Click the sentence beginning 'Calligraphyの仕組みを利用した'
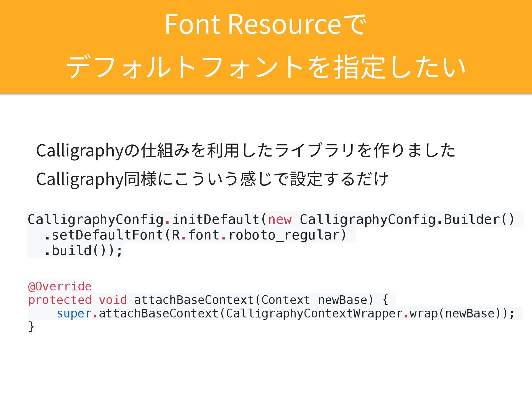Image resolution: width=532 pixels, height=399 pixels. 246,151
